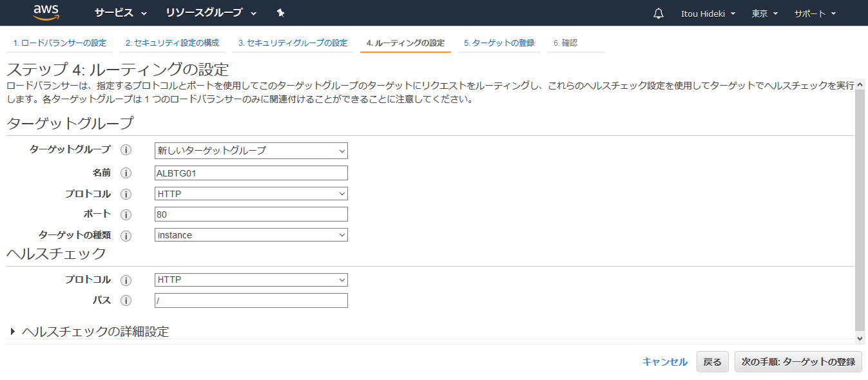Click the vertical scrollbar thumb

(x=860, y=209)
